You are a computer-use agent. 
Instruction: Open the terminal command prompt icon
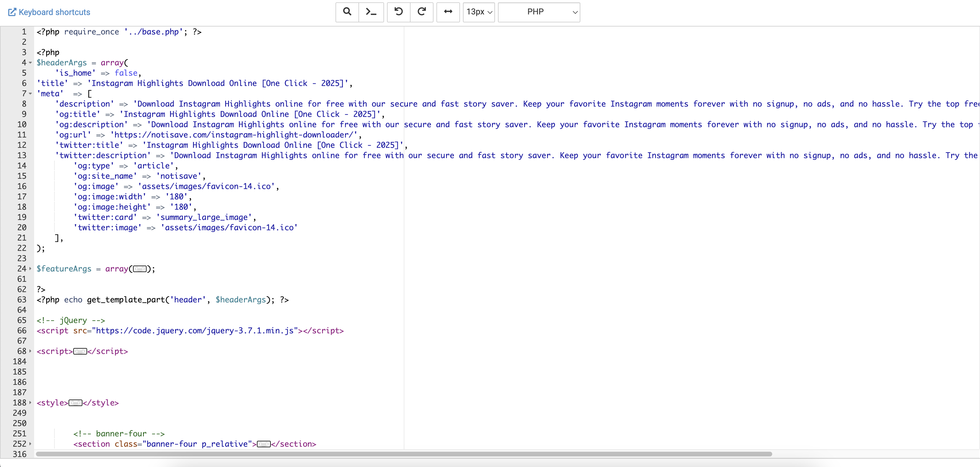pos(371,12)
